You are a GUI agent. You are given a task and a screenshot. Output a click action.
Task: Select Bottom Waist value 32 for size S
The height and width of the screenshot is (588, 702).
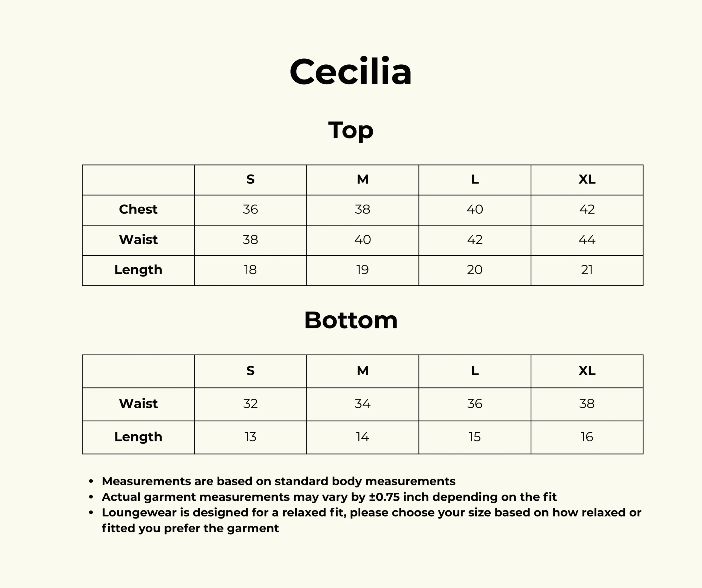point(250,404)
